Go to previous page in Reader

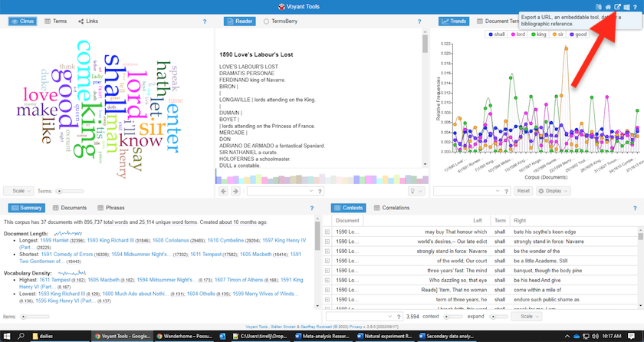pos(223,191)
